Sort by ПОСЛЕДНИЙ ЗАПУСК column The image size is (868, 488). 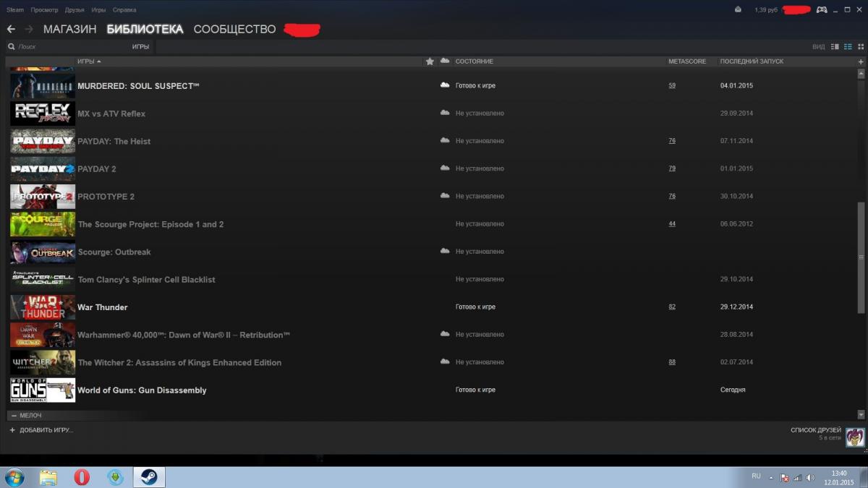click(752, 61)
